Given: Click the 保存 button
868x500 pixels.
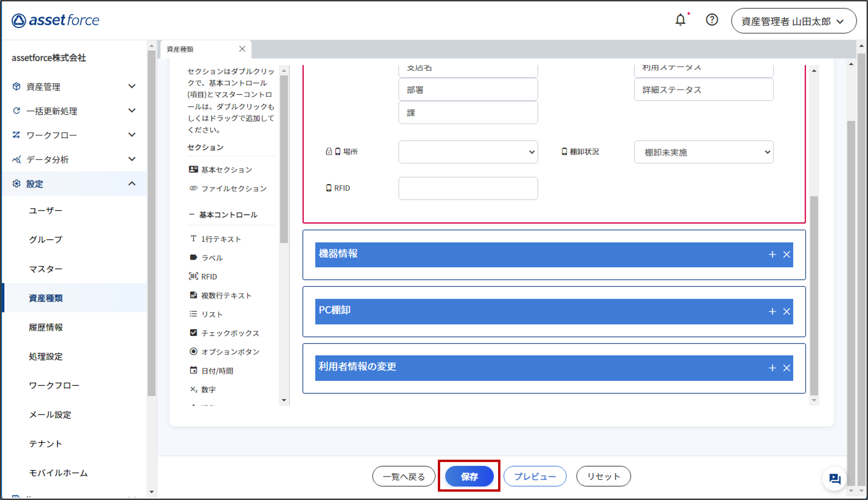Looking at the screenshot, I should 469,476.
